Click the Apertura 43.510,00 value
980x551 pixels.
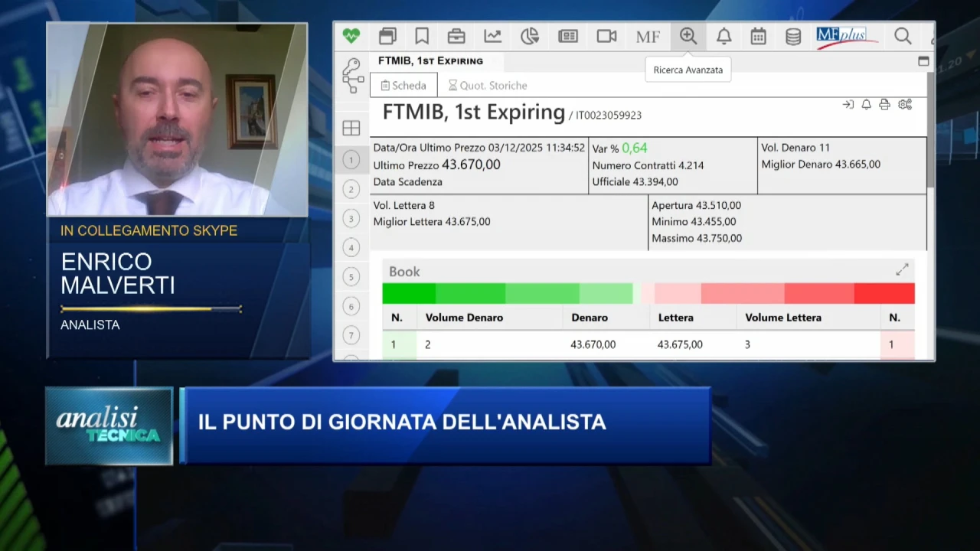pyautogui.click(x=718, y=205)
